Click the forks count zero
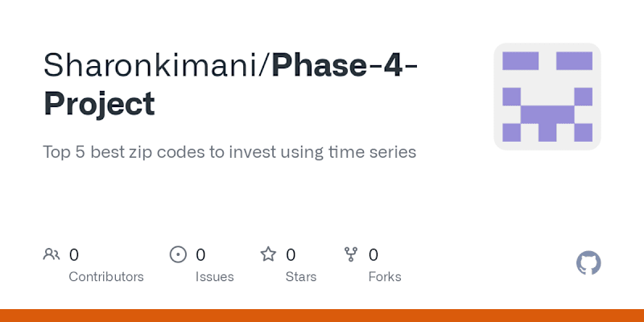Image resolution: width=644 pixels, height=322 pixels. 374,255
